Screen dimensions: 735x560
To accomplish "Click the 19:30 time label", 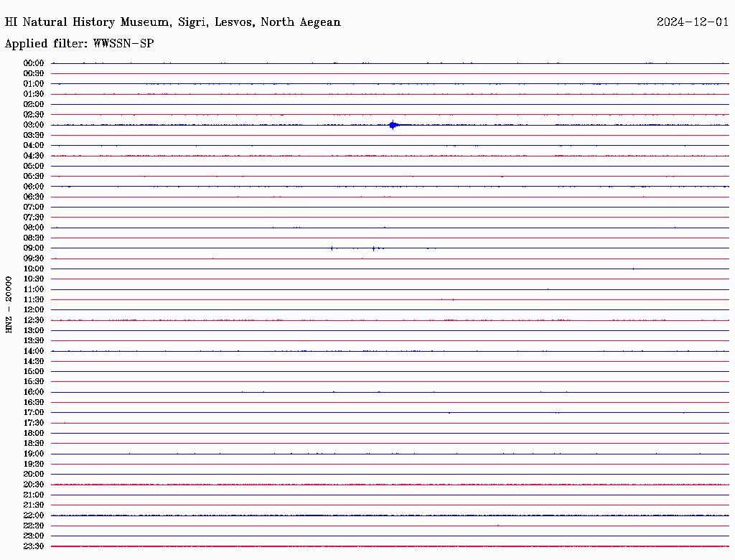I will pos(34,464).
